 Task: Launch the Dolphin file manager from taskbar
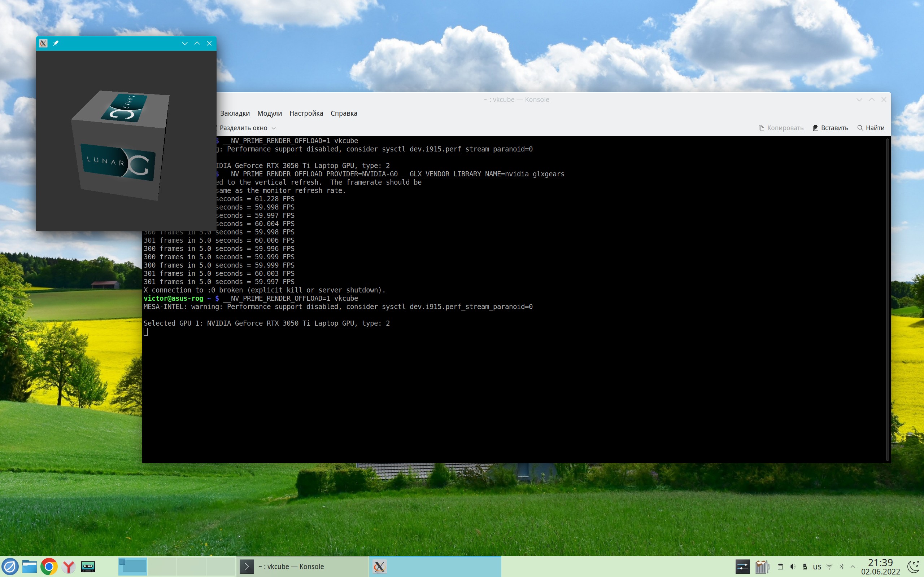[29, 566]
